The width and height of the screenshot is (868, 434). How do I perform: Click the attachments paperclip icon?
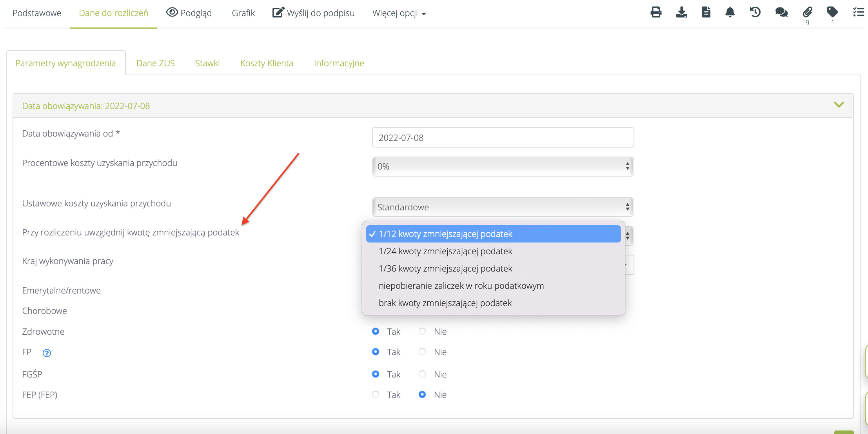[x=807, y=12]
